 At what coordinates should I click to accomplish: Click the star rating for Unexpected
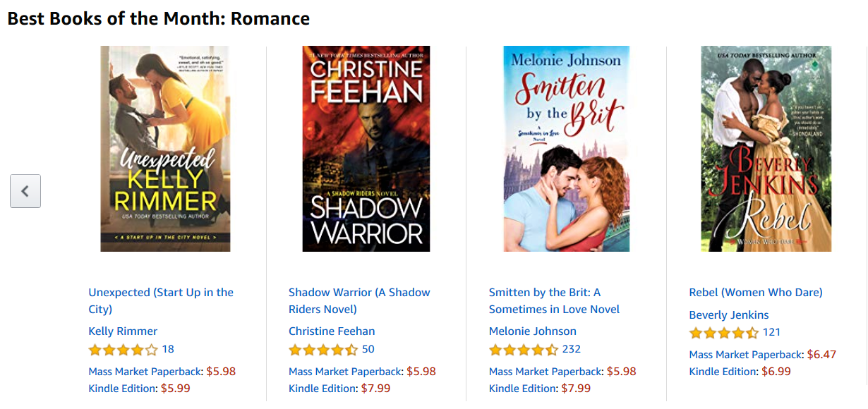pyautogui.click(x=123, y=350)
